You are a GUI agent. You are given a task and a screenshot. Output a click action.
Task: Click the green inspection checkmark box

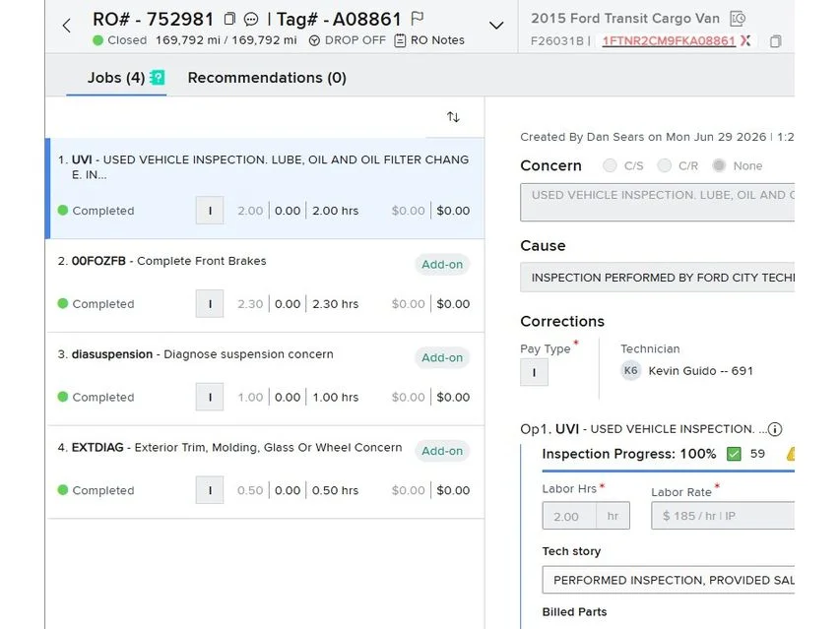(x=734, y=454)
